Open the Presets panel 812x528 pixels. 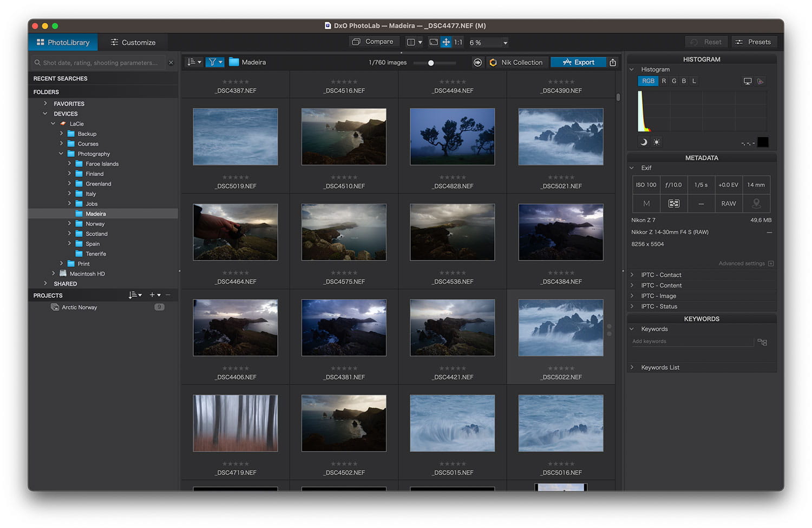(x=754, y=42)
